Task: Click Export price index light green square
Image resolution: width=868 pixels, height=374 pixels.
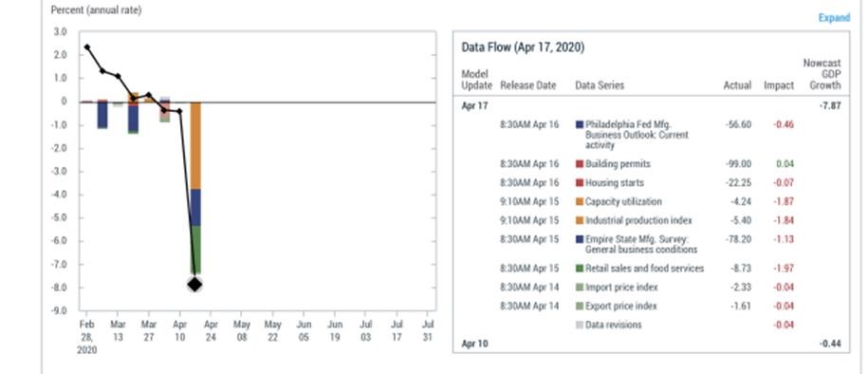Action: [580, 306]
